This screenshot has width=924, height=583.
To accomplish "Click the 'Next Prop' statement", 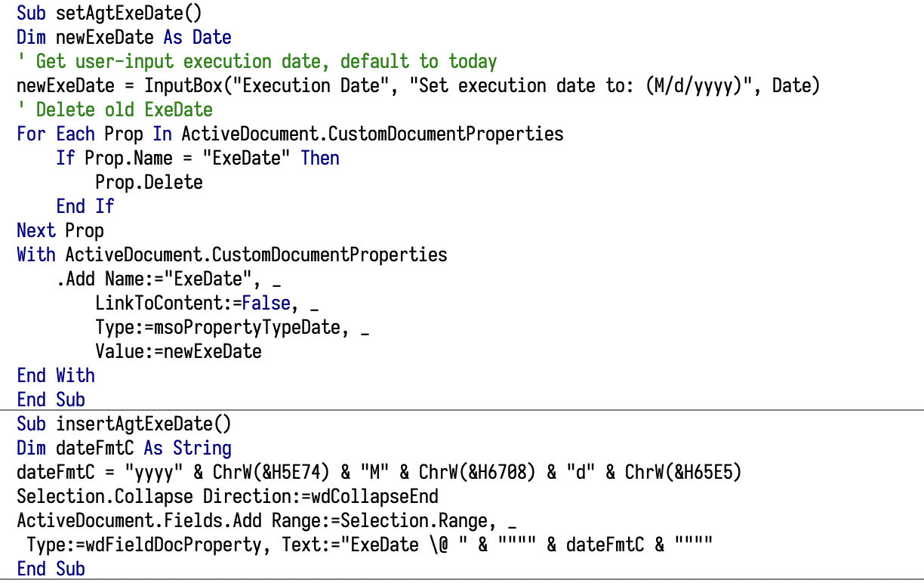I will (60, 230).
